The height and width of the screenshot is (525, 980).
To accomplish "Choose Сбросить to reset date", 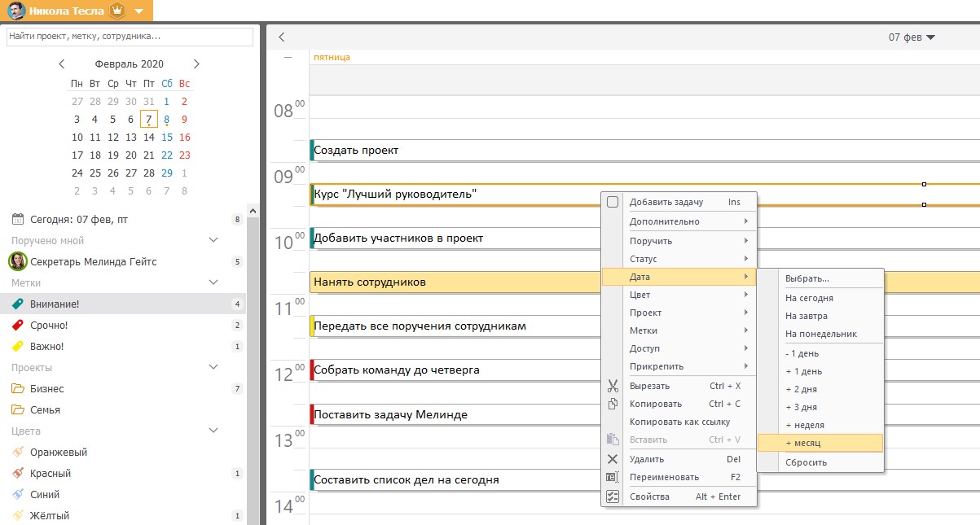I will 820,462.
